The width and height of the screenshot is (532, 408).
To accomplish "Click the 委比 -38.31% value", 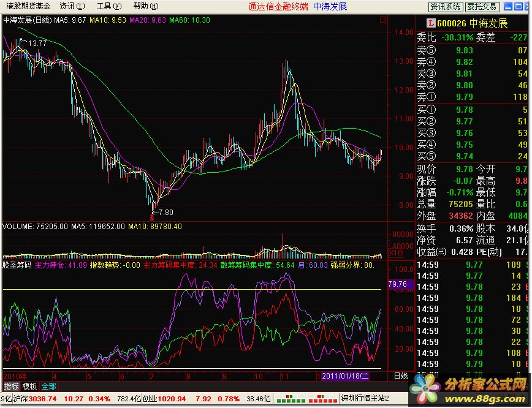I will click(457, 37).
